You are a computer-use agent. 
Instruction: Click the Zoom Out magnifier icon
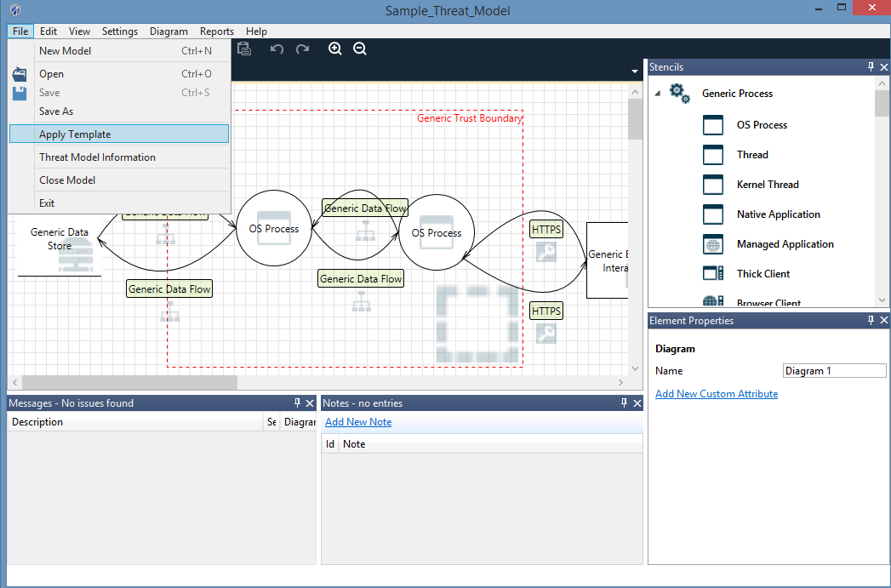pyautogui.click(x=360, y=49)
